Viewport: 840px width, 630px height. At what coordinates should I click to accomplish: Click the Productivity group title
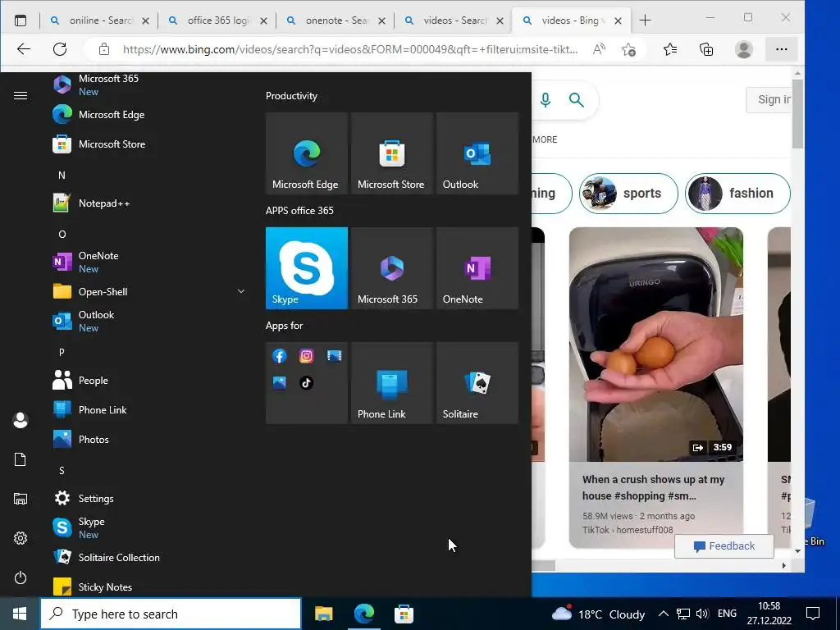[291, 96]
